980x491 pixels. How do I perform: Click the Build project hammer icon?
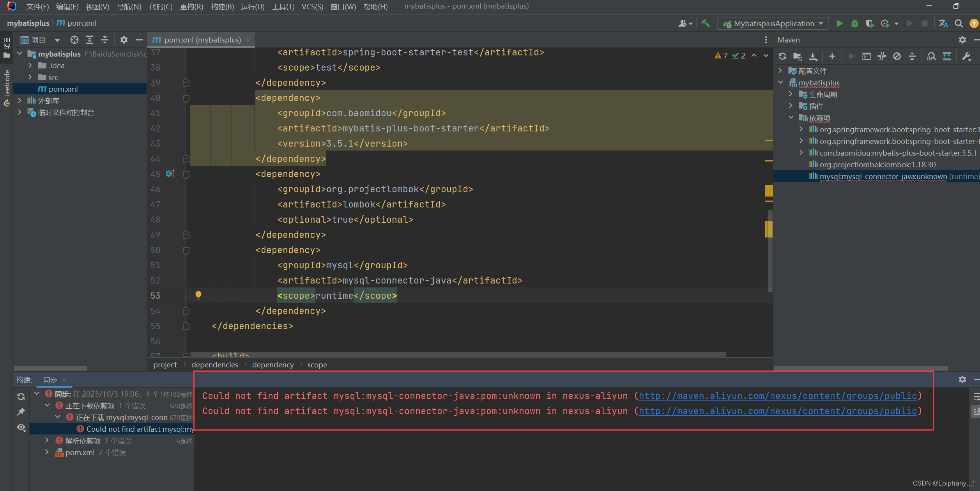coord(706,23)
